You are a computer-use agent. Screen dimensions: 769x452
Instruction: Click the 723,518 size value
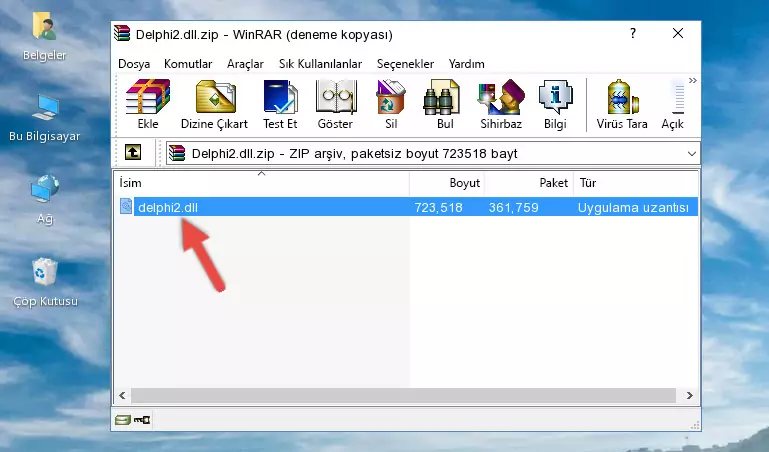click(x=438, y=207)
